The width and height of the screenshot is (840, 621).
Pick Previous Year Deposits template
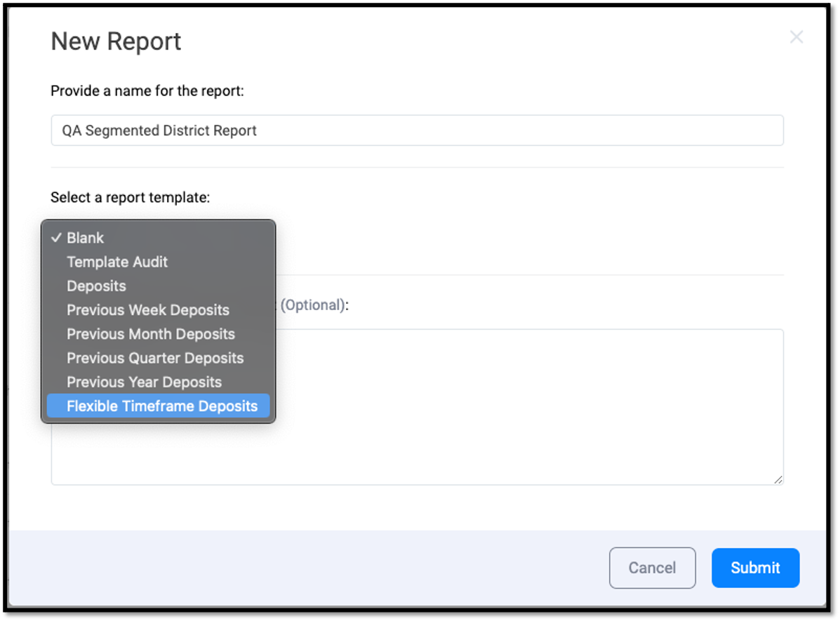[x=144, y=382]
